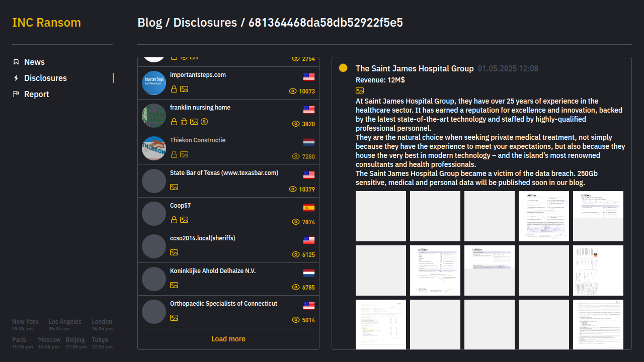
Task: Open the ccso2014.local(sheriffs) entry
Action: (x=228, y=246)
